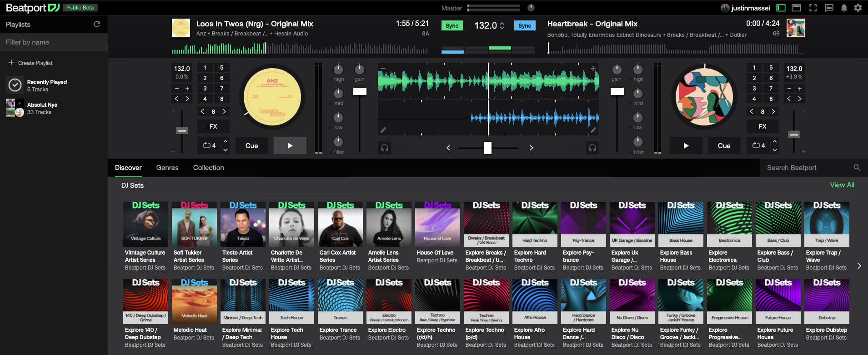The image size is (868, 355).
Task: Open FX panel on left deck
Action: click(x=213, y=126)
